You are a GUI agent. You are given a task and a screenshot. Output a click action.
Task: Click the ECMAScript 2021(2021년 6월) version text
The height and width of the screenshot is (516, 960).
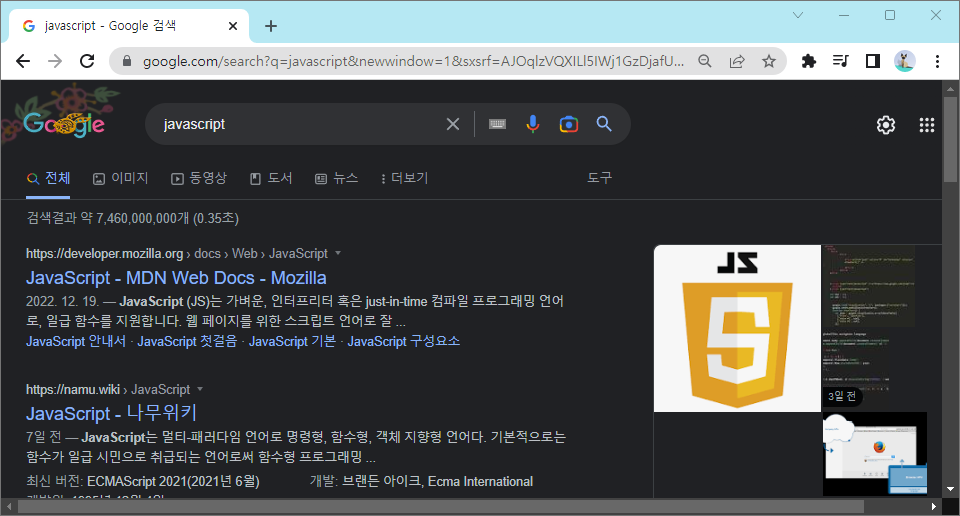pos(173,481)
